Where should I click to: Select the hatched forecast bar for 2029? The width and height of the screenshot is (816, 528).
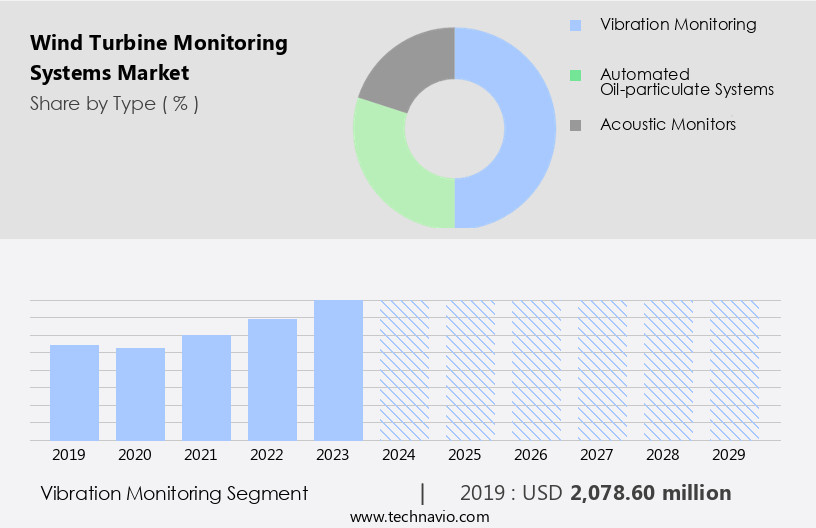pos(734,370)
